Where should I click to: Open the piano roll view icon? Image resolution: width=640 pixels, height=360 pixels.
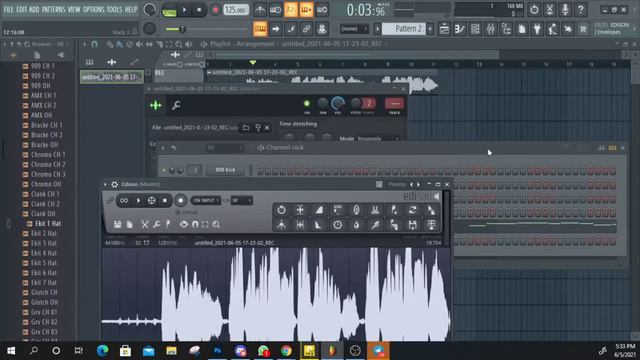coord(460,29)
